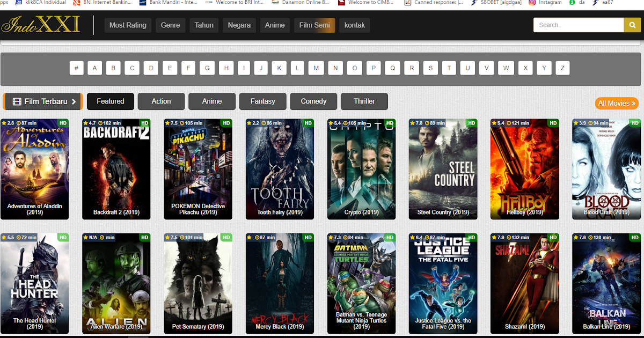644x338 pixels.
Task: Switch to the Featured tab
Action: (x=110, y=101)
